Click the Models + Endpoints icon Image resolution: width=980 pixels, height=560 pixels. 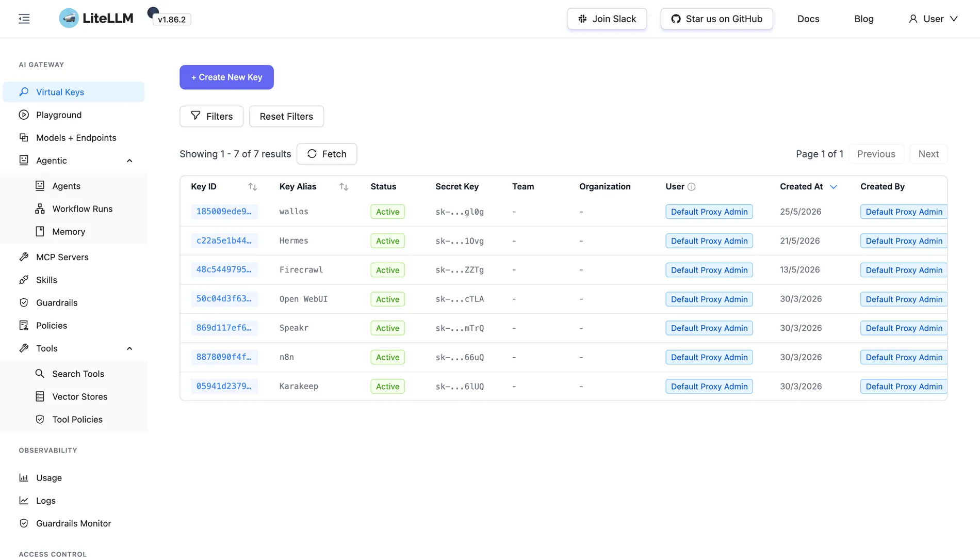coord(24,137)
